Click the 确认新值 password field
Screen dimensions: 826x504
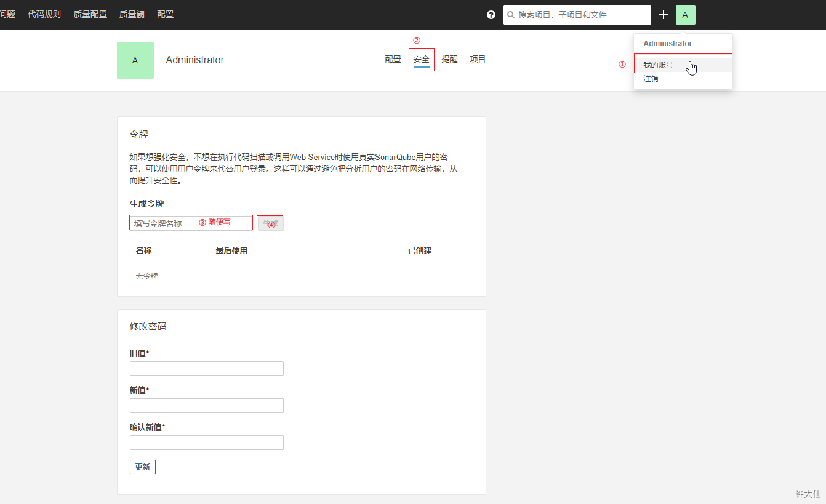point(207,442)
